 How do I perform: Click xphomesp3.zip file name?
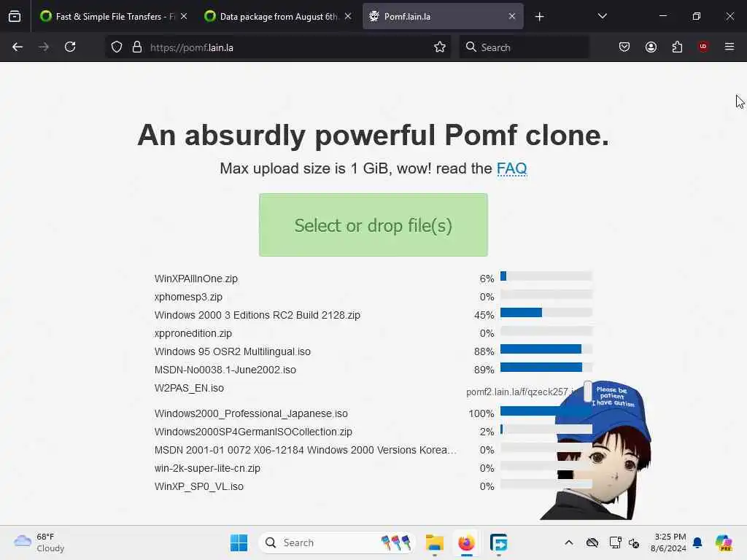[x=188, y=297]
